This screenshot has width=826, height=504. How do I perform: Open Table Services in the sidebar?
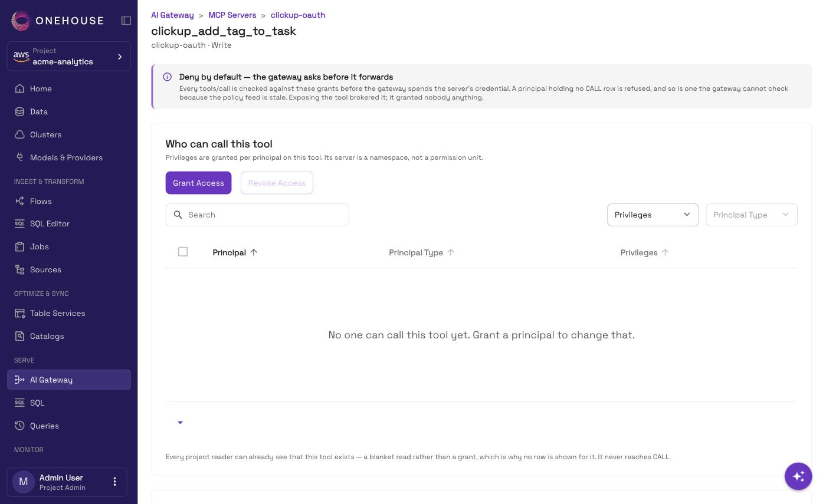point(69,313)
